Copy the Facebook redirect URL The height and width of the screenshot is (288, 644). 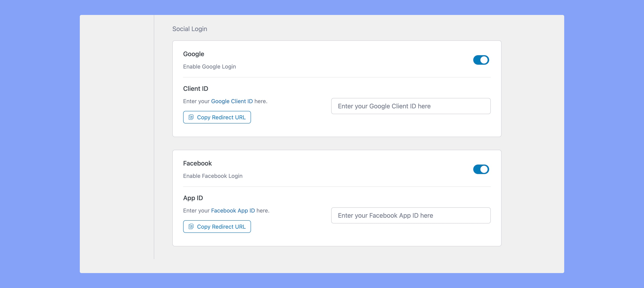tap(217, 227)
